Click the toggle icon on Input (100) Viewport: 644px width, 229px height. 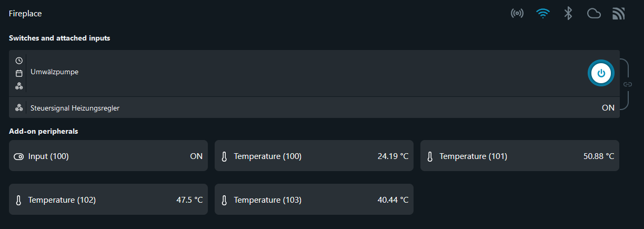point(18,156)
